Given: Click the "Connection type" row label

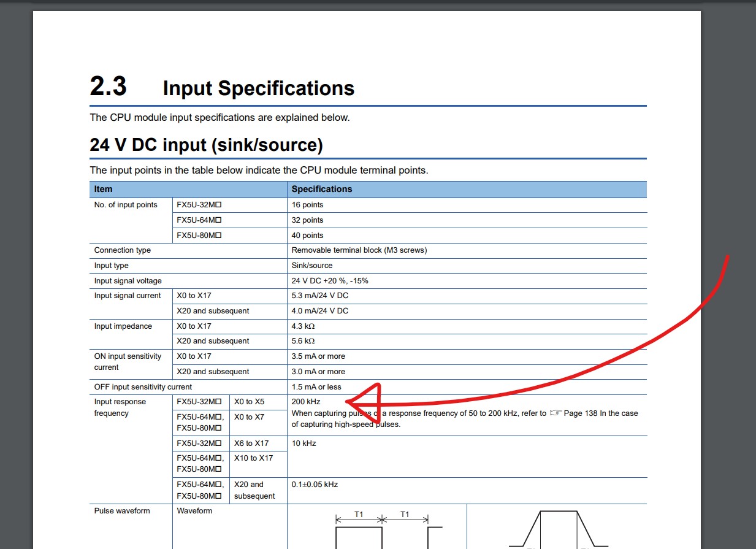Looking at the screenshot, I should (x=122, y=250).
